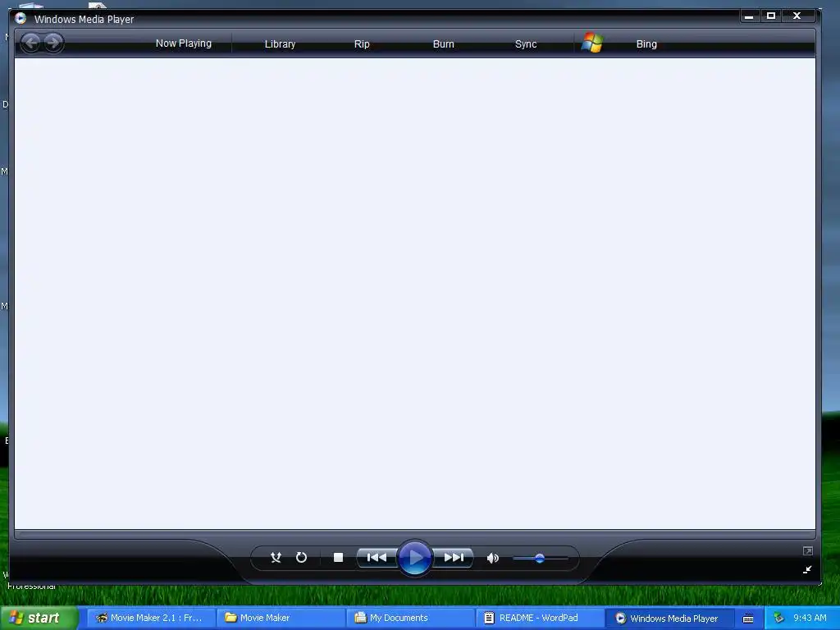Viewport: 840px width, 630px height.
Task: Click the 9:43 AM clock
Action: coord(810,618)
